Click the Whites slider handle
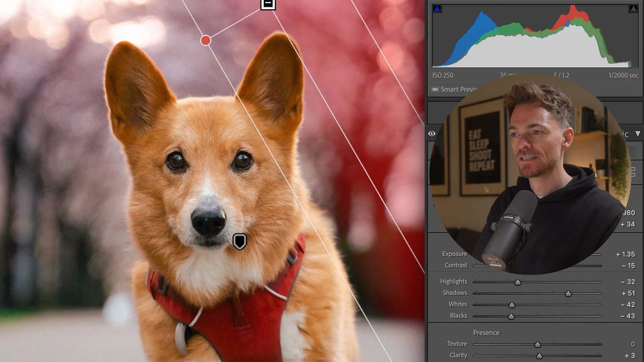Viewport: 644px width, 362px height. tap(512, 305)
